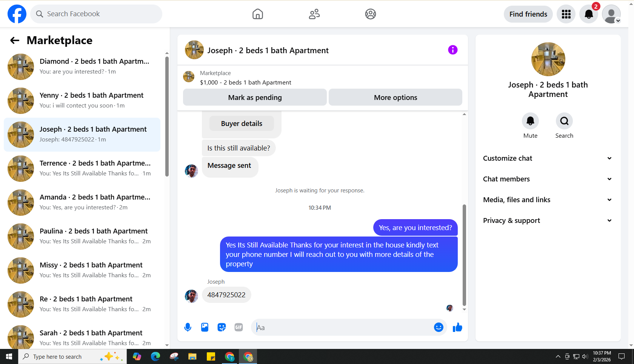Click Buyer details button
This screenshot has width=634, height=364.
pyautogui.click(x=242, y=123)
